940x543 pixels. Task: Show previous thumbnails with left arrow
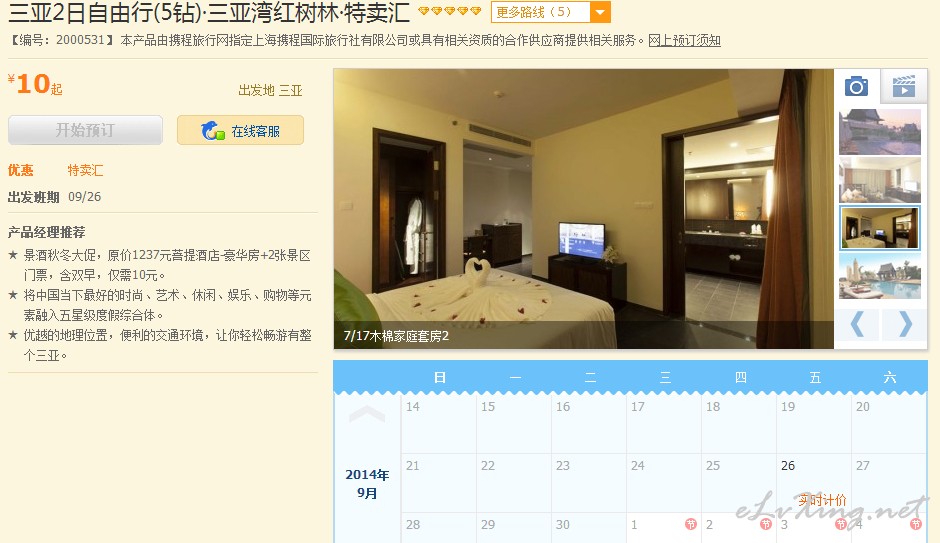coord(857,325)
